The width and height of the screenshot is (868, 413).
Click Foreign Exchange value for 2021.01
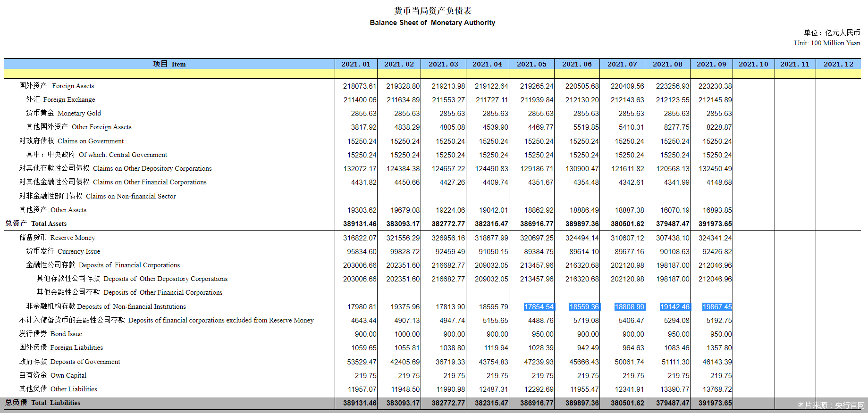tap(360, 100)
